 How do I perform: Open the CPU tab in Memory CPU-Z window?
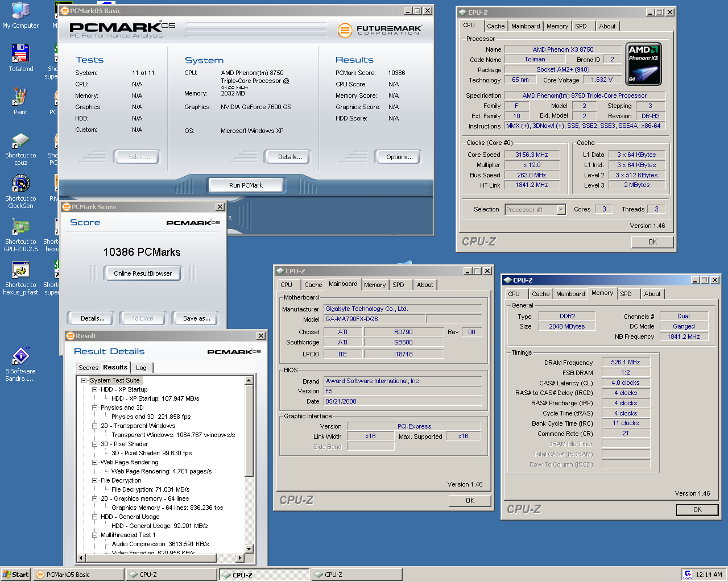pos(514,294)
